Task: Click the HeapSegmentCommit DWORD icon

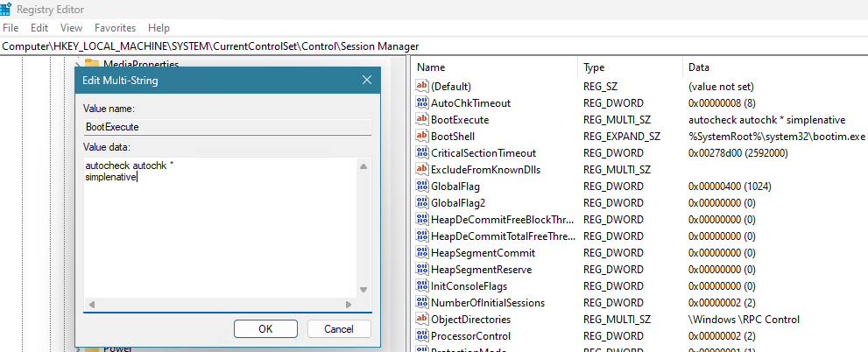Action: [x=422, y=253]
